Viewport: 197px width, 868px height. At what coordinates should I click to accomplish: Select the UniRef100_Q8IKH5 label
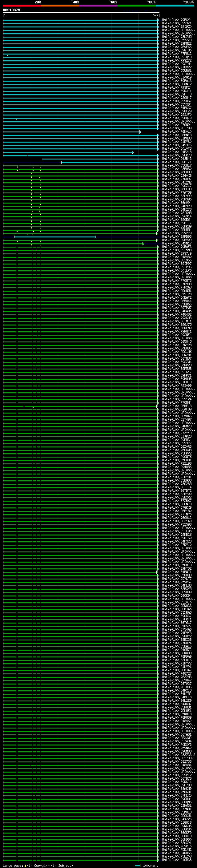[177, 213]
